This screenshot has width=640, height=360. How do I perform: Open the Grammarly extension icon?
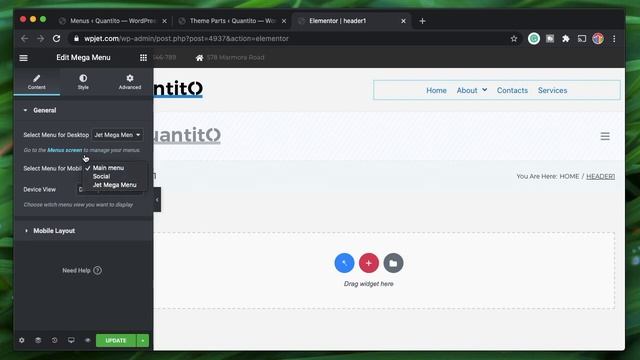click(534, 39)
